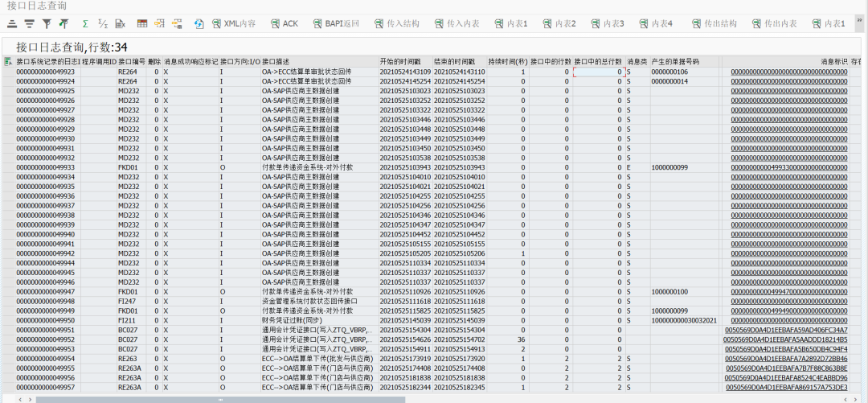Image resolution: width=868 pixels, height=403 pixels.
Task: Open message ID link ending 4EABBD96
Action: coord(785,377)
